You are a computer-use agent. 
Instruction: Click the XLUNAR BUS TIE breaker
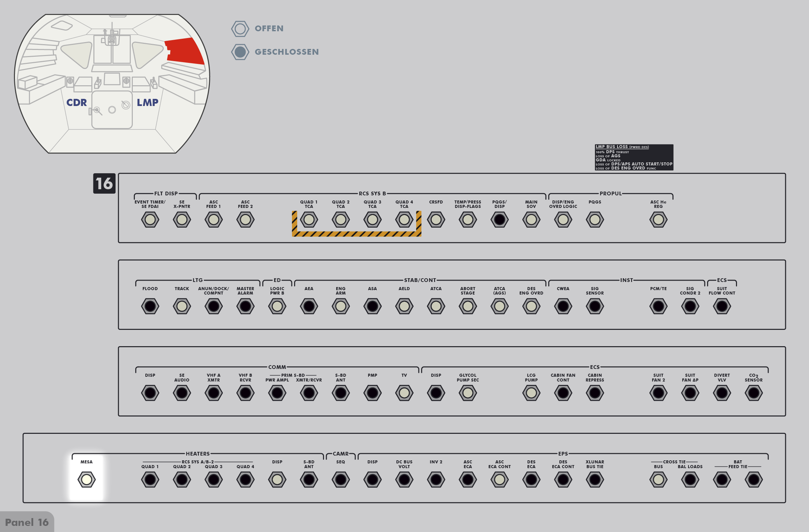(x=594, y=479)
